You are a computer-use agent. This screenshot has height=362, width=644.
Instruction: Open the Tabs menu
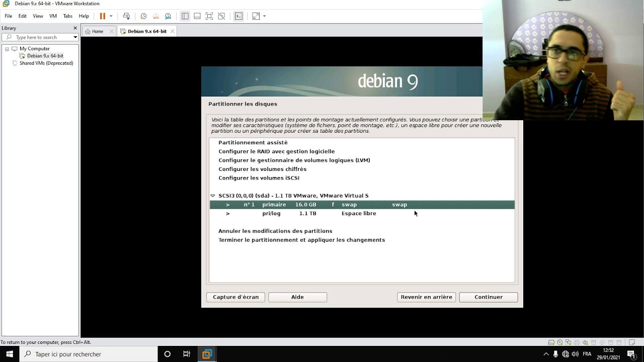(68, 16)
